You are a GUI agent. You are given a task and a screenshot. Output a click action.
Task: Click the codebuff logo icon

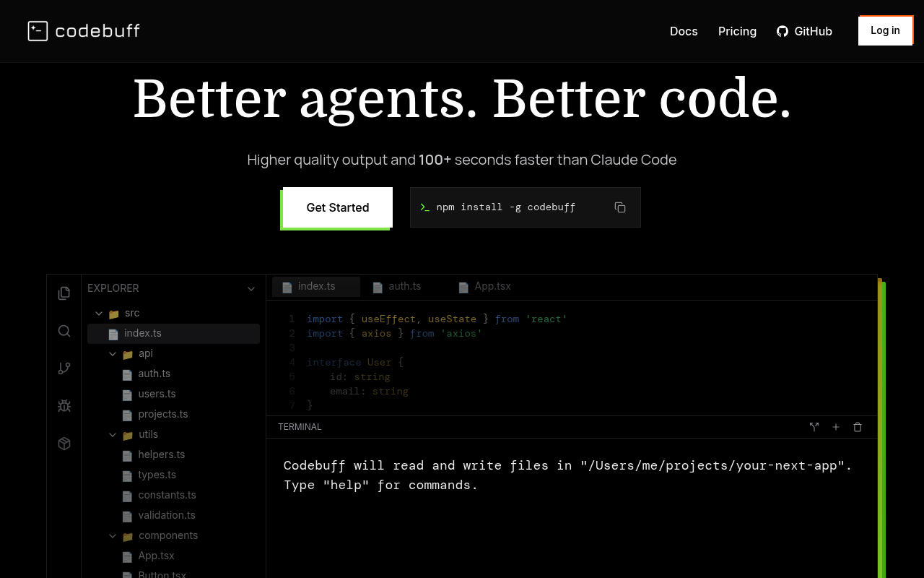38,31
